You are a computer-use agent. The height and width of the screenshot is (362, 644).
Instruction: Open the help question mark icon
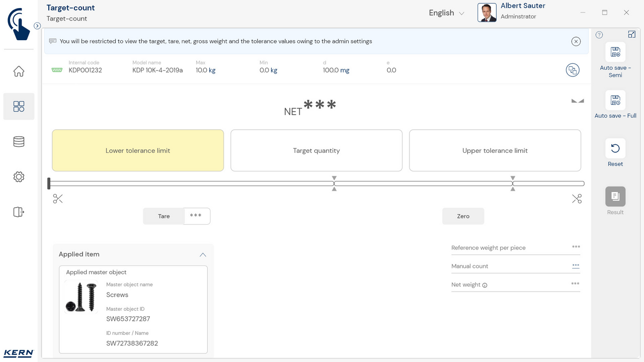coord(599,35)
